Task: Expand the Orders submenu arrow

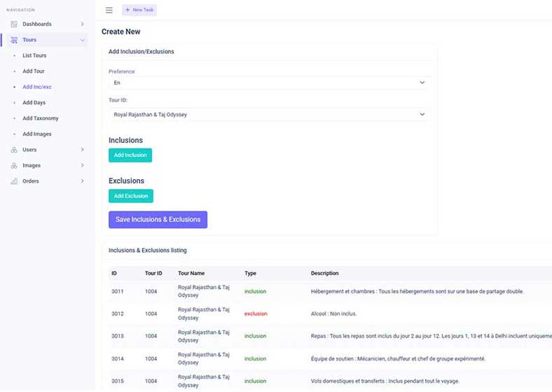Action: [x=82, y=181]
